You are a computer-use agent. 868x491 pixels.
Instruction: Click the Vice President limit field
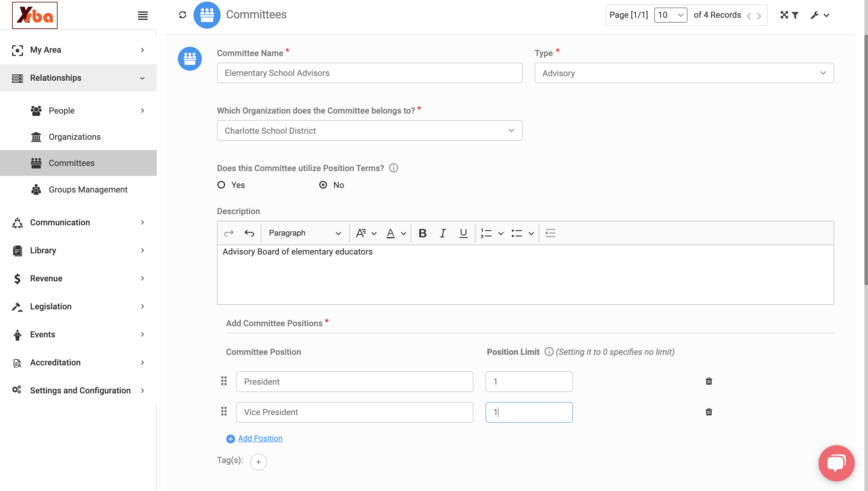(x=529, y=412)
